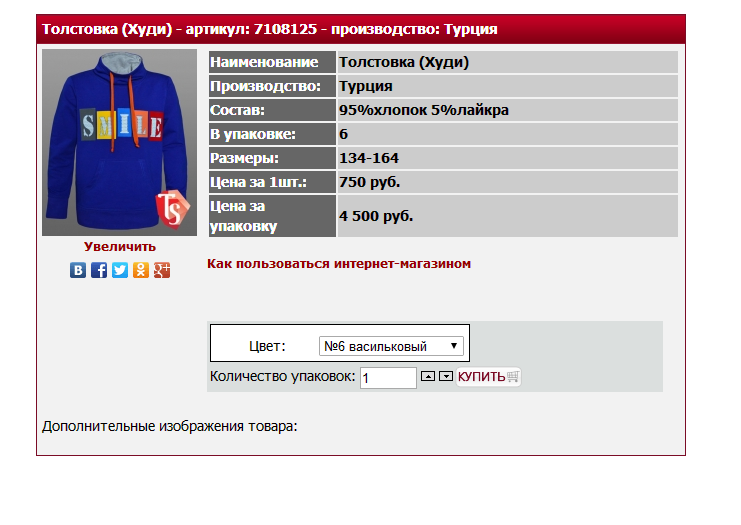The height and width of the screenshot is (525, 741).
Task: Open Как пользоваться интернет-магазином link
Action: [x=339, y=264]
